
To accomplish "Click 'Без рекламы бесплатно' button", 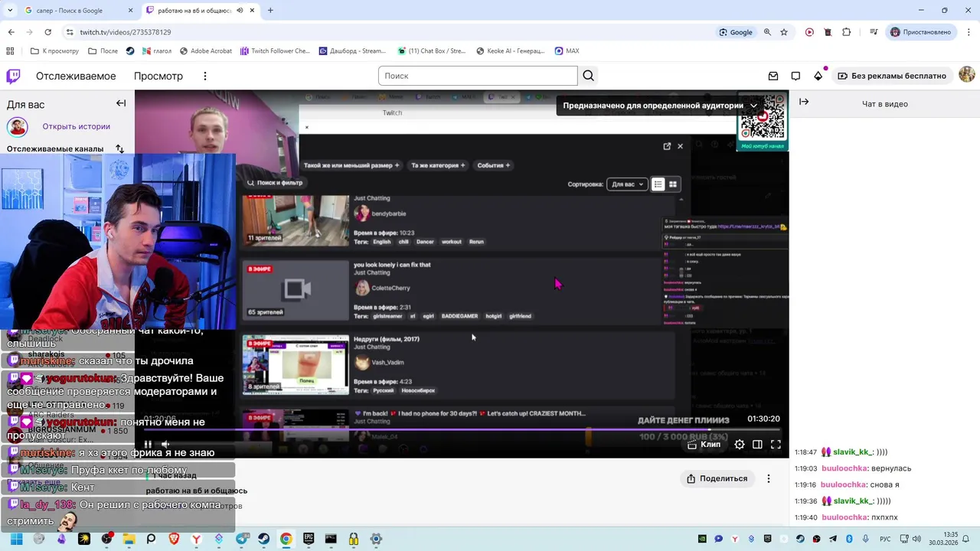I will coord(892,76).
